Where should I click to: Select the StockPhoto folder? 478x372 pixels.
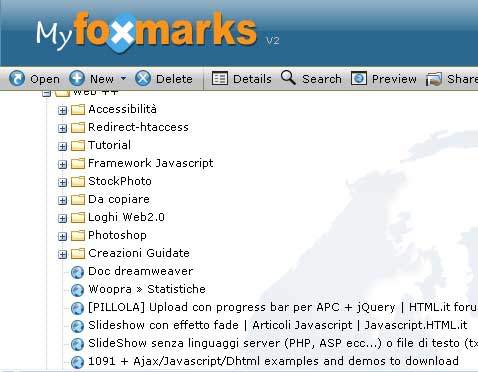pyautogui.click(x=120, y=181)
